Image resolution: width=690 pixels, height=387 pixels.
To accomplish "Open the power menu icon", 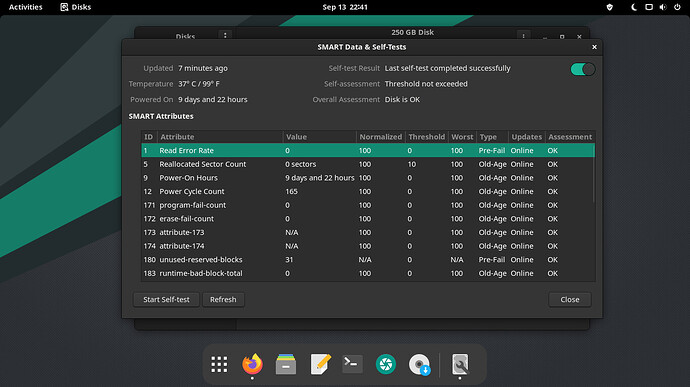I will (677, 7).
